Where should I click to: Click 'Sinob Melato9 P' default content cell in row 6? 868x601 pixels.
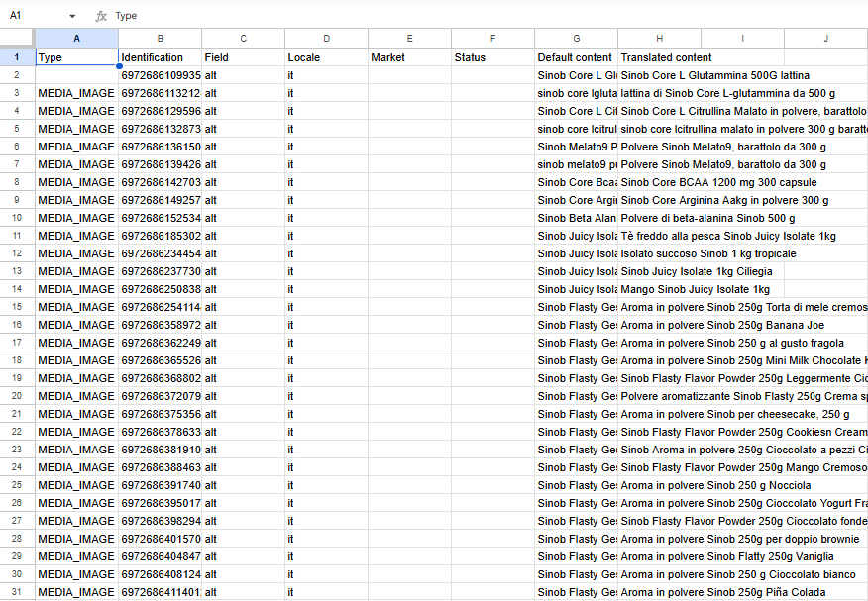[x=577, y=147]
